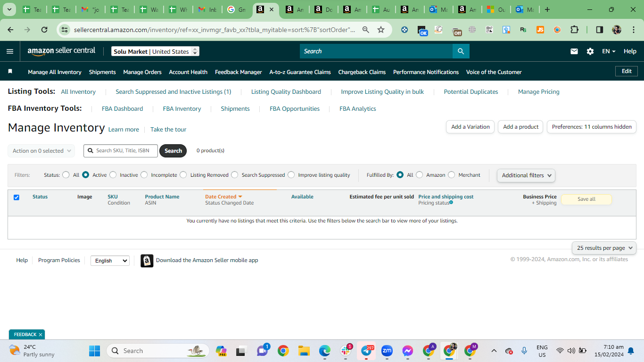Open Performance Notifications
This screenshot has height=362, width=644.
pos(426,72)
